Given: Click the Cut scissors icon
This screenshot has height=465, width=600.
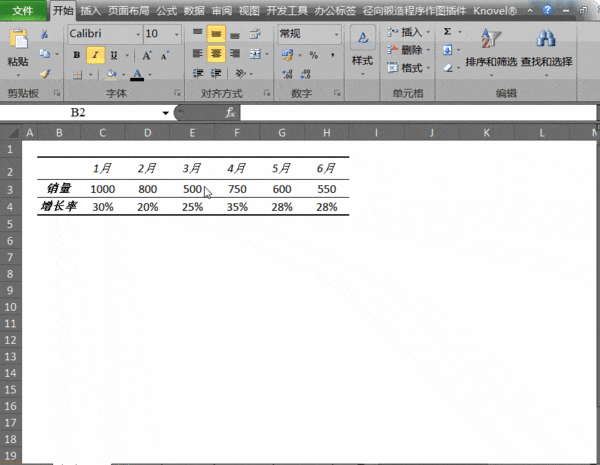Looking at the screenshot, I should [x=44, y=34].
